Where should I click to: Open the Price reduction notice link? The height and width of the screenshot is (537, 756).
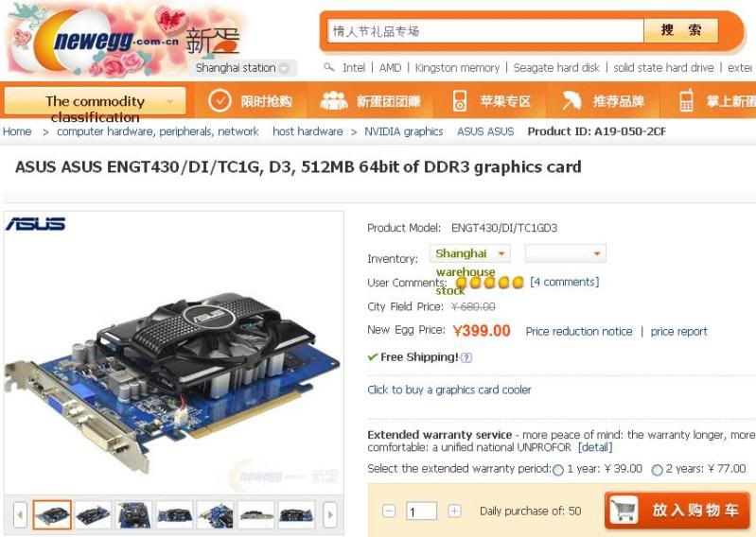coord(578,331)
